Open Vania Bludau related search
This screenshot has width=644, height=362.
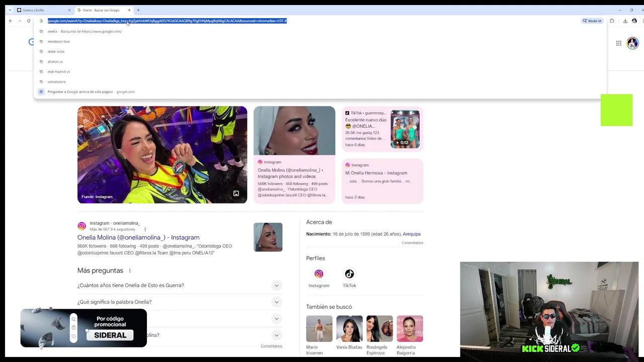click(349, 332)
